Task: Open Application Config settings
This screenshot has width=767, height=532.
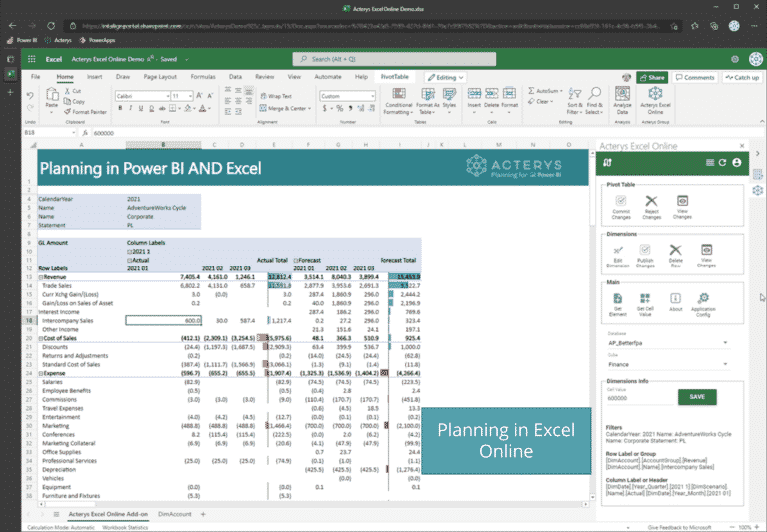Action: [x=703, y=300]
